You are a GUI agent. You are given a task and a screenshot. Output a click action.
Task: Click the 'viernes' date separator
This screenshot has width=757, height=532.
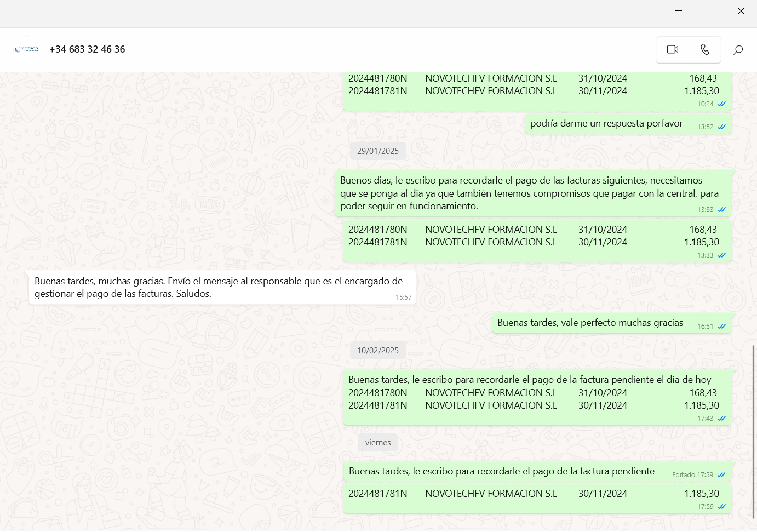pyautogui.click(x=378, y=443)
